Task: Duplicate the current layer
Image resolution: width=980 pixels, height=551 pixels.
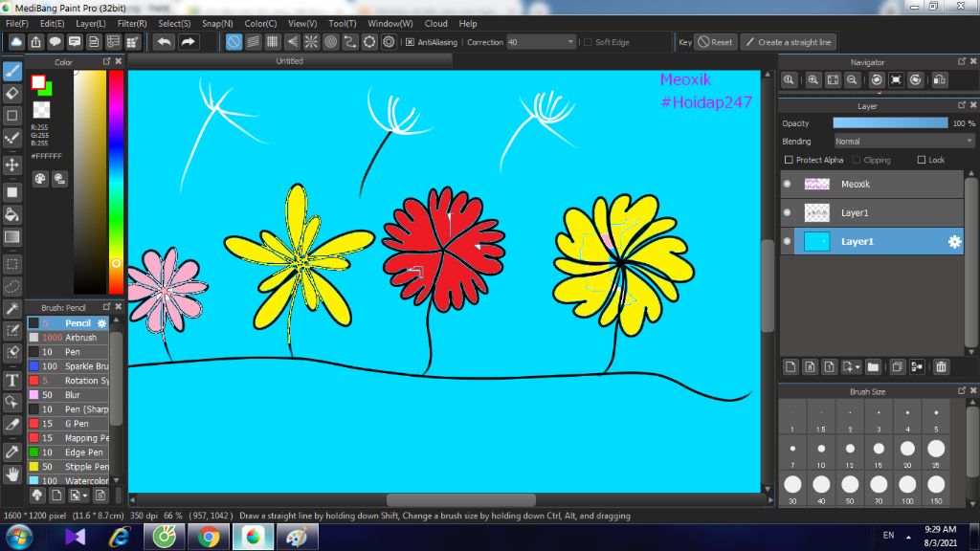Action: tap(897, 366)
